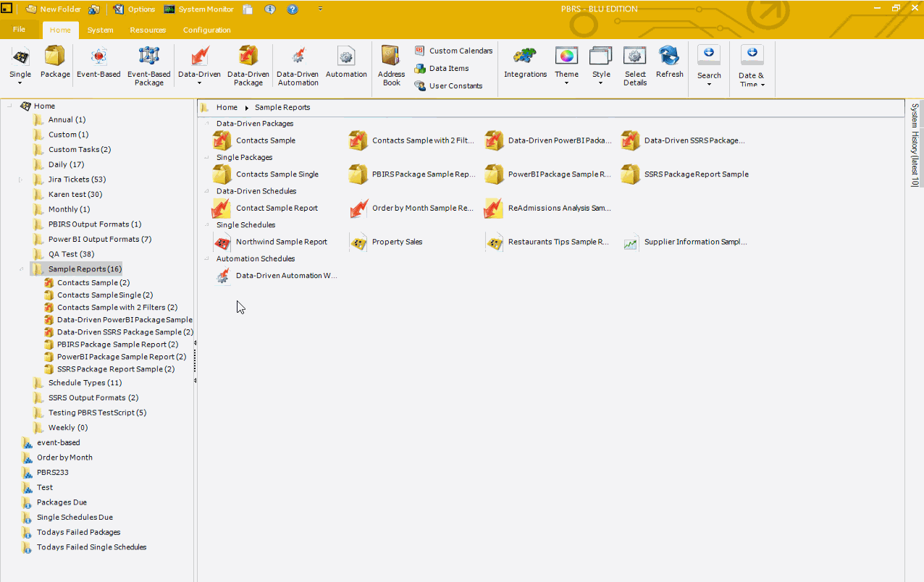Open New Folder from quick toolbar
This screenshot has height=582, width=924.
[54, 9]
